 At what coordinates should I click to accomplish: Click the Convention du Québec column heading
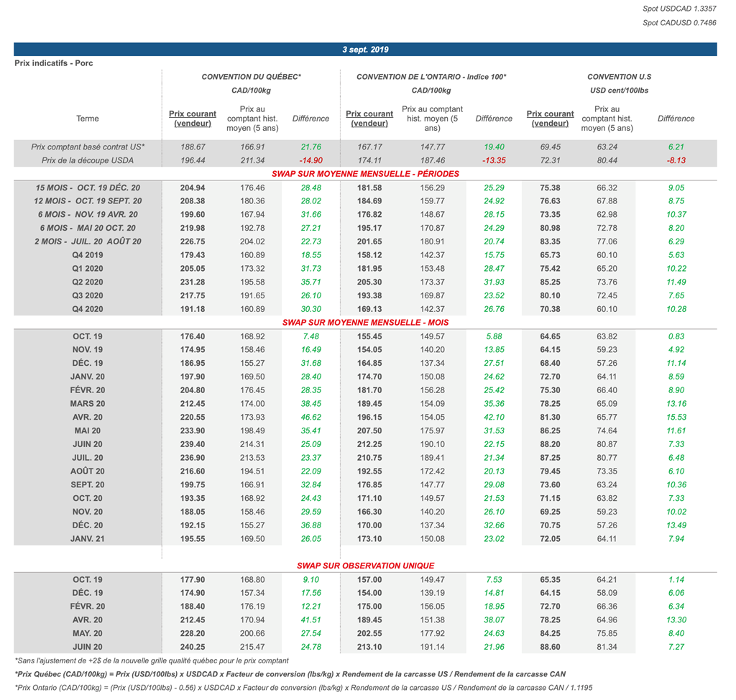click(251, 76)
